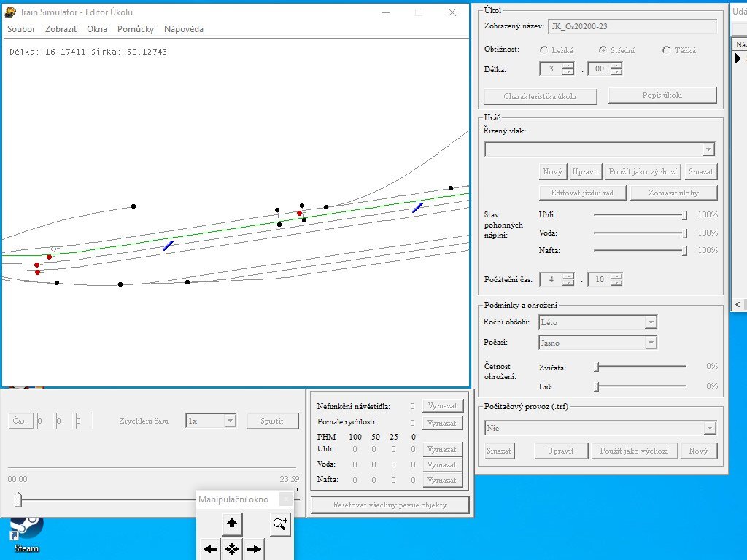Click Vymazat in the Uhlí row
Viewport: 747px width, 560px height.
pos(442,449)
